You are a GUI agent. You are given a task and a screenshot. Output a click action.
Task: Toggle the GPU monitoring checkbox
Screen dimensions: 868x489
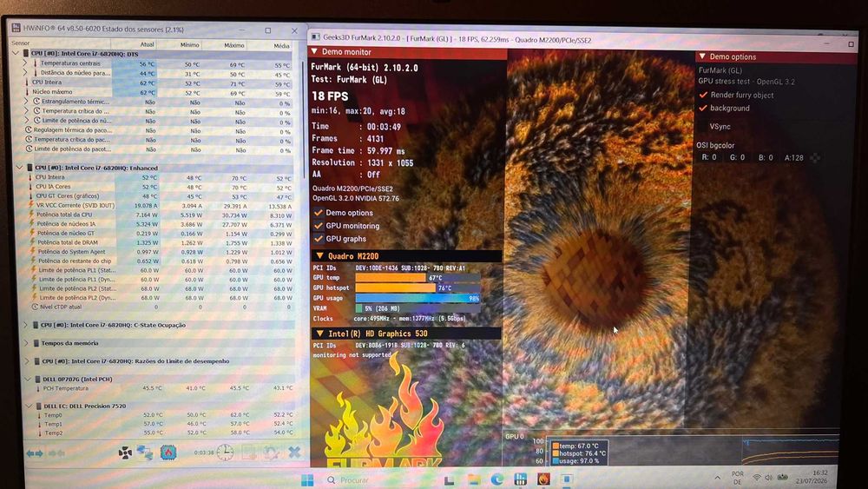pos(319,226)
